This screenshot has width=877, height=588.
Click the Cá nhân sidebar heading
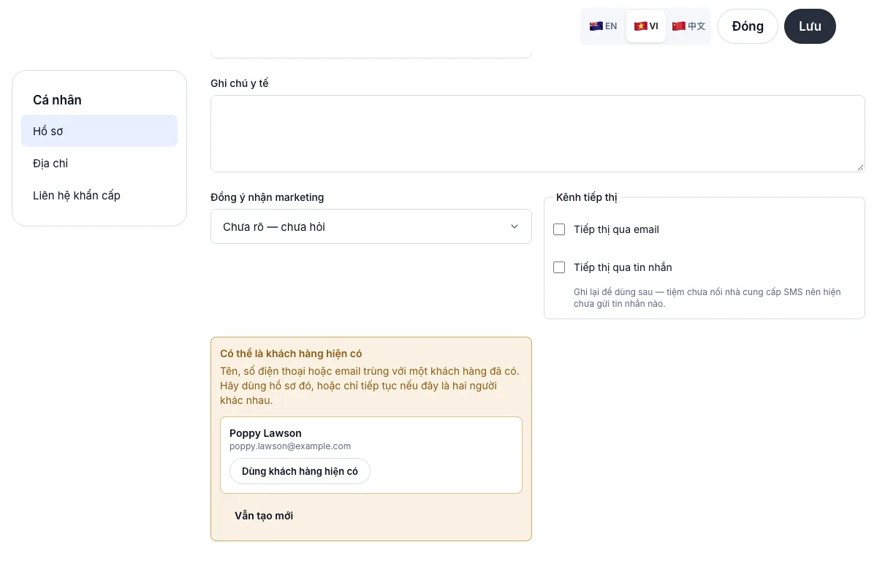pos(57,100)
